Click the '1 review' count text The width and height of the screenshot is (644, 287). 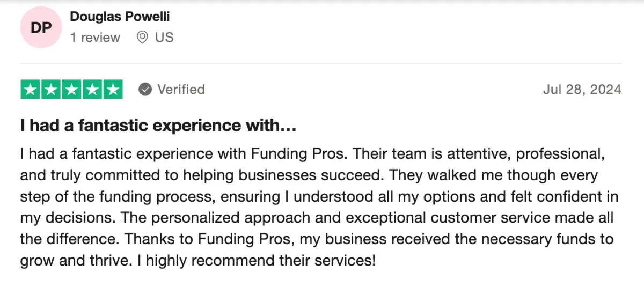[95, 38]
